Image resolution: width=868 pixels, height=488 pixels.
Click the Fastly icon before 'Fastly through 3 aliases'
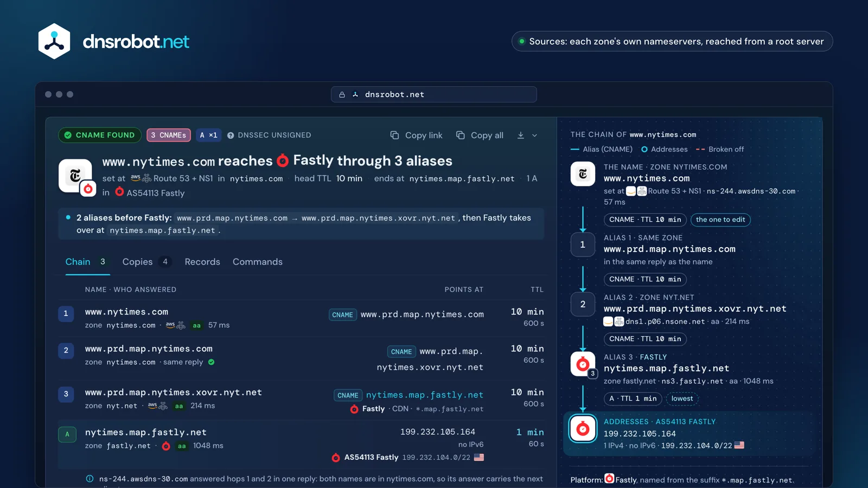(283, 160)
